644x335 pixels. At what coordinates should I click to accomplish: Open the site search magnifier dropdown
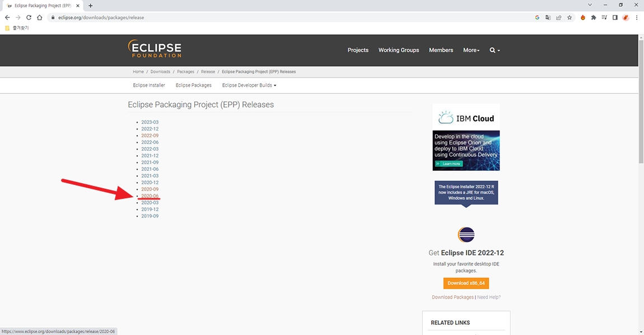[x=494, y=50]
